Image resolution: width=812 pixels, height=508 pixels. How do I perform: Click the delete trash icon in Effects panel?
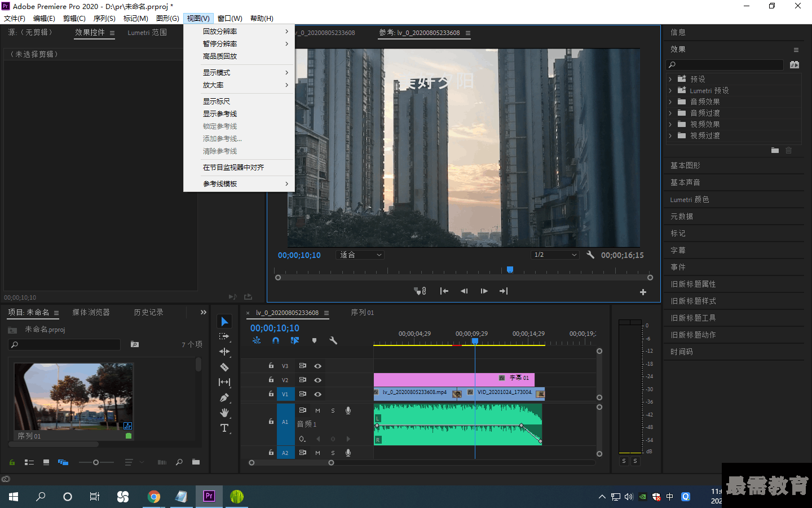coord(789,150)
